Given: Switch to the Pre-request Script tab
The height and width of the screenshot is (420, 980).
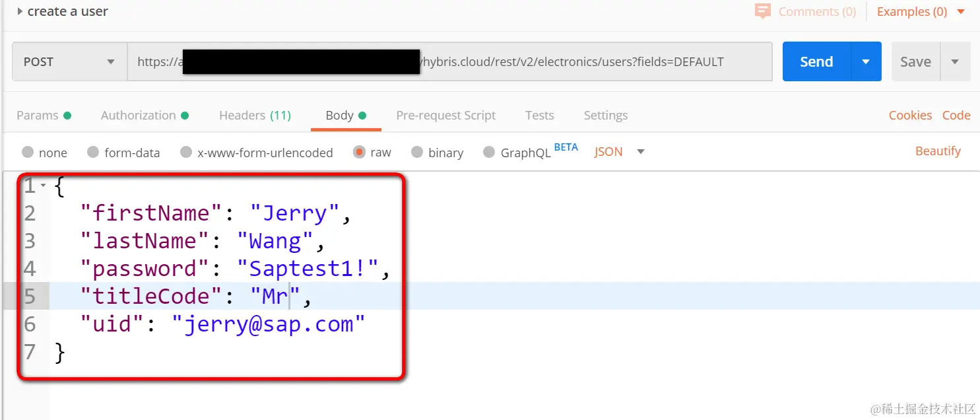Looking at the screenshot, I should (445, 115).
